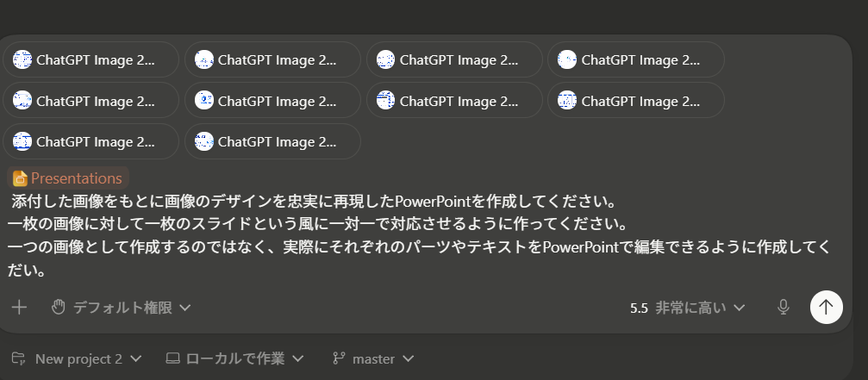Expand the ローカルで作業 environment dropdown
The image size is (868, 380).
(235, 359)
